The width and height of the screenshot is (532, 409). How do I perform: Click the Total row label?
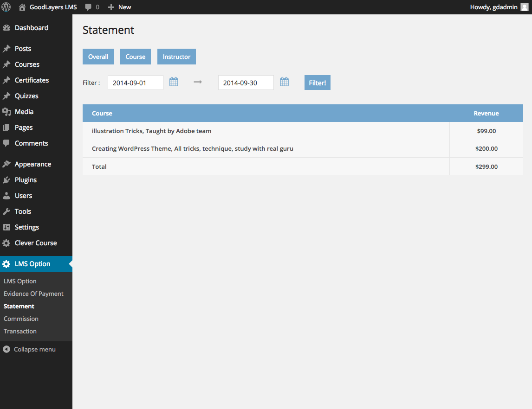(99, 167)
